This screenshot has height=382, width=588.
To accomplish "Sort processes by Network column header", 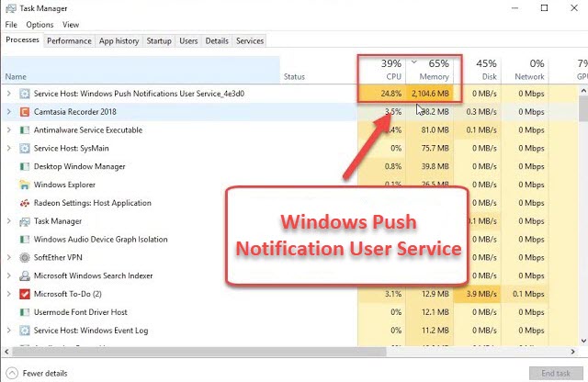I will [525, 70].
